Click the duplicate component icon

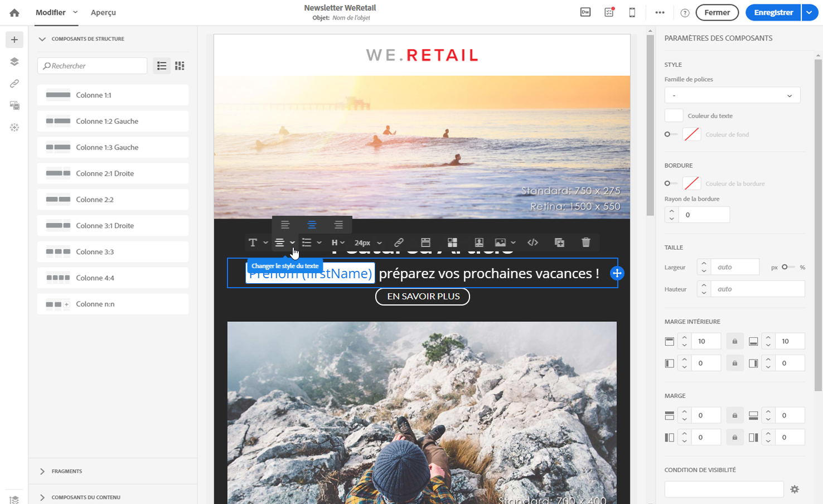559,243
